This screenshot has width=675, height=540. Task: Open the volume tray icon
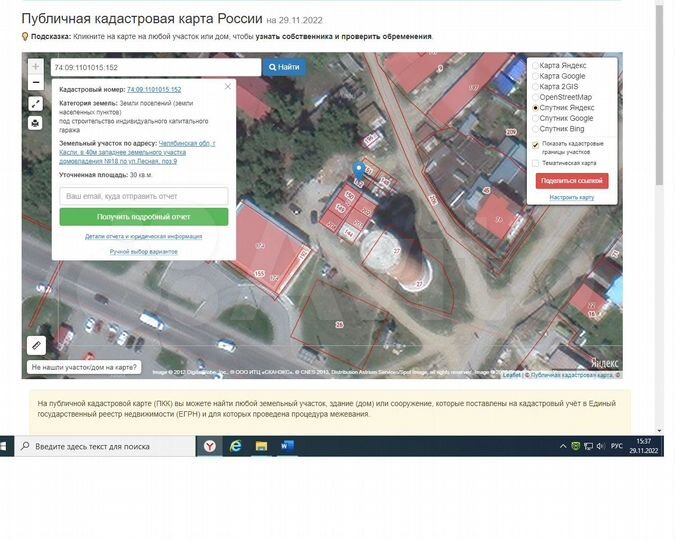[601, 446]
